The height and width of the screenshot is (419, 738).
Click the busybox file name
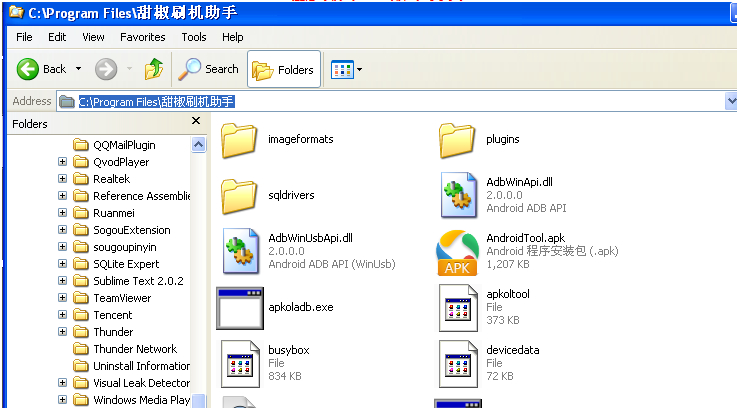point(289,350)
